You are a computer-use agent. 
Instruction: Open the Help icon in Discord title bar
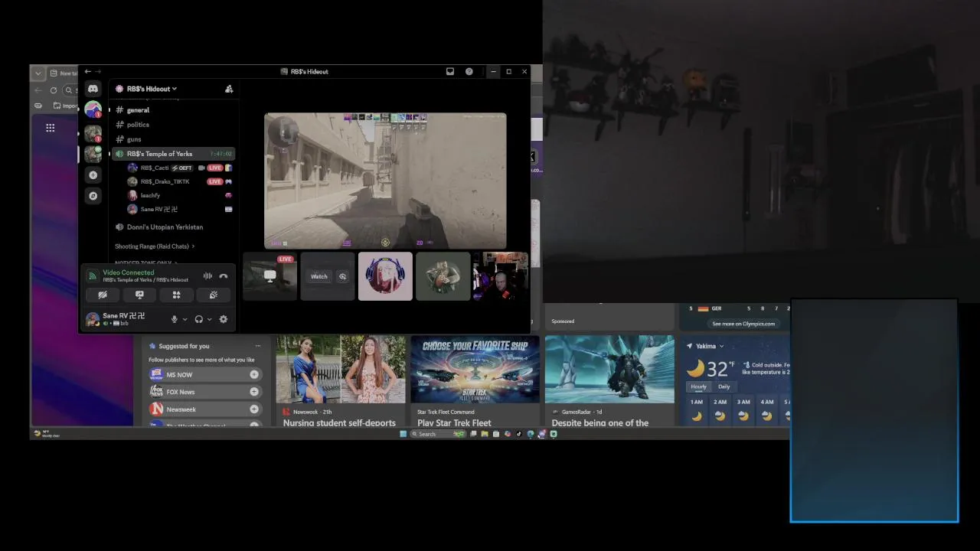[469, 71]
